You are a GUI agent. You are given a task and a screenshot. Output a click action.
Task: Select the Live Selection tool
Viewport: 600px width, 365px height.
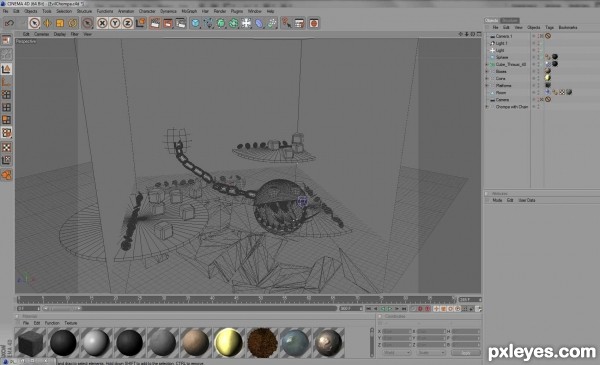[34, 23]
